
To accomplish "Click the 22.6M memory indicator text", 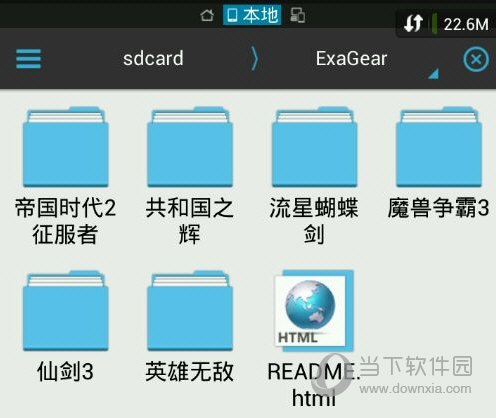I will 466,24.
